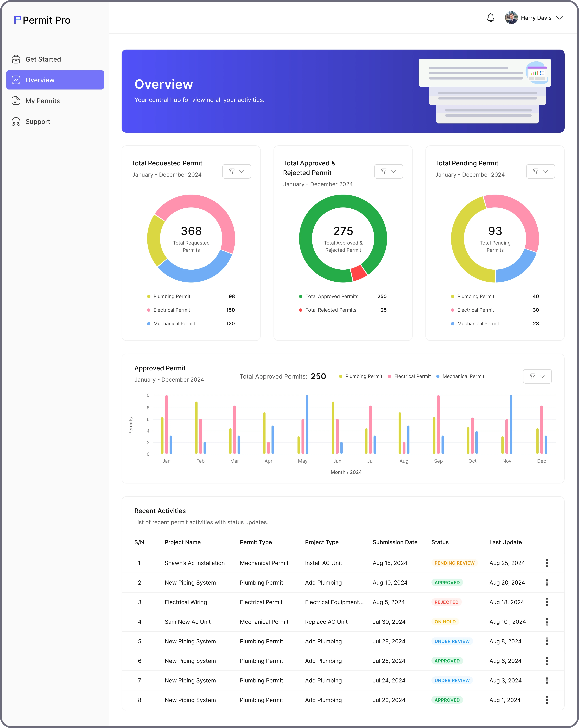The height and width of the screenshot is (728, 579).
Task: Open the Support page
Action: 55,122
